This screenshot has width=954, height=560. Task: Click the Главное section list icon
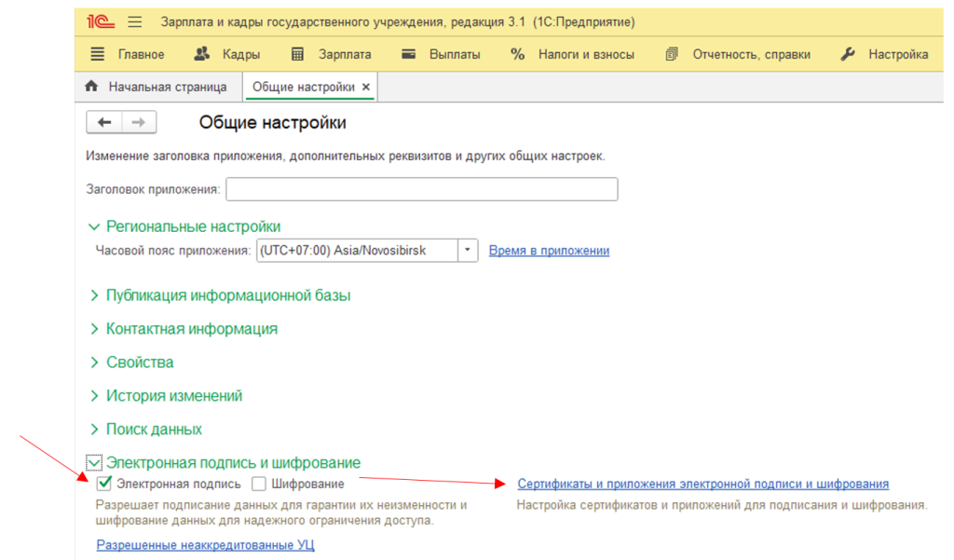[97, 54]
